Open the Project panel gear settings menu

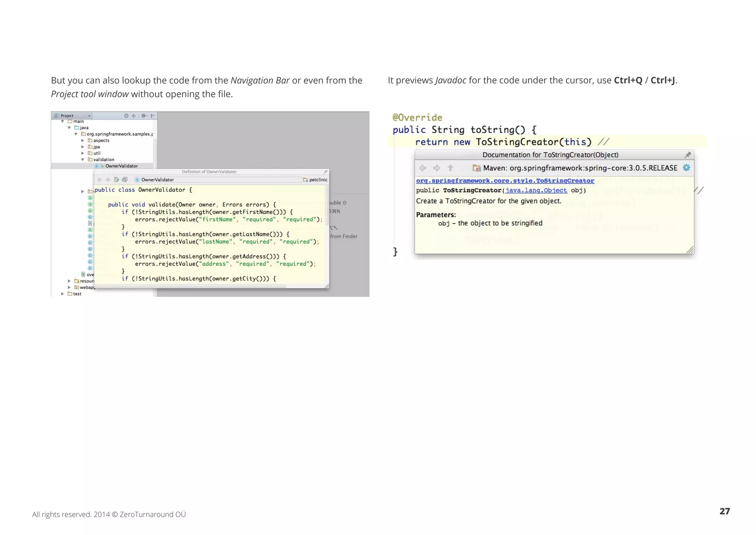[144, 116]
